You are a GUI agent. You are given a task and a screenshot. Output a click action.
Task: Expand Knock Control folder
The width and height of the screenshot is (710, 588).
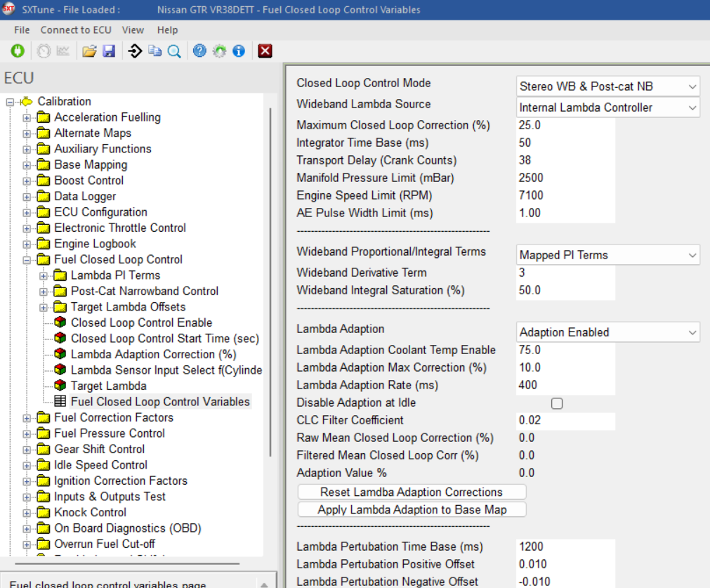point(27,514)
